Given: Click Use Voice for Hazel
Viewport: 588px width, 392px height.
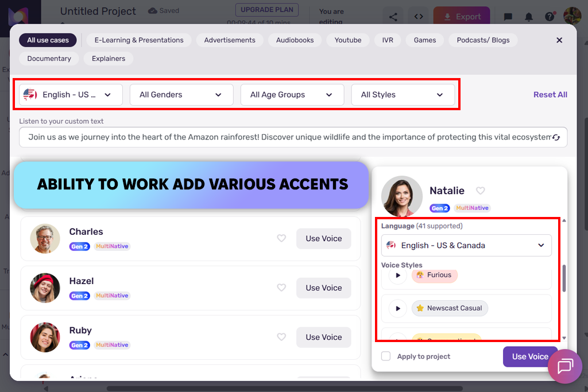Looking at the screenshot, I should [x=324, y=288].
